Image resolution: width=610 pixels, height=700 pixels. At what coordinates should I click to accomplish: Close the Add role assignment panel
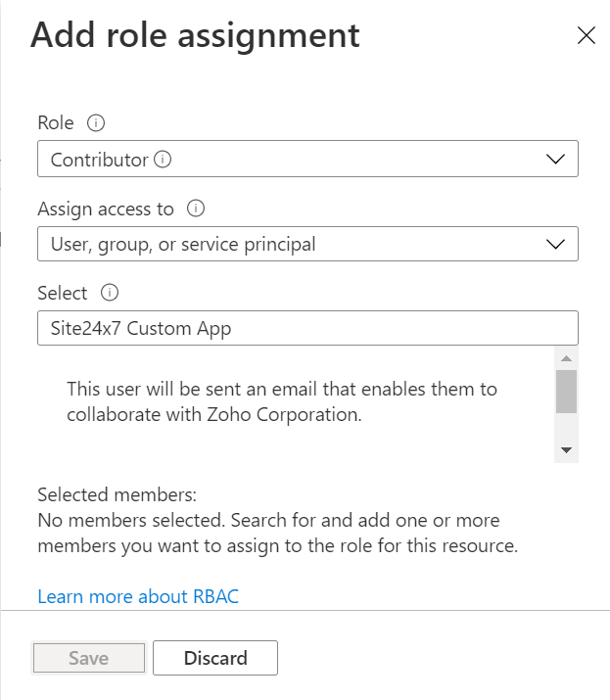[586, 36]
